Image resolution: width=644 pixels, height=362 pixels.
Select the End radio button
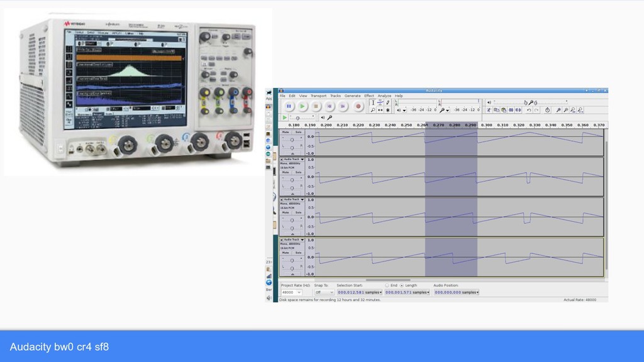pos(387,285)
